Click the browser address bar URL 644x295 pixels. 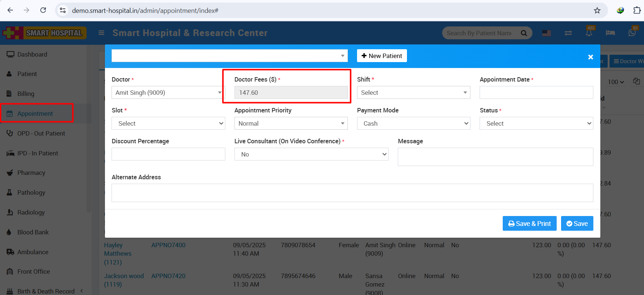145,11
